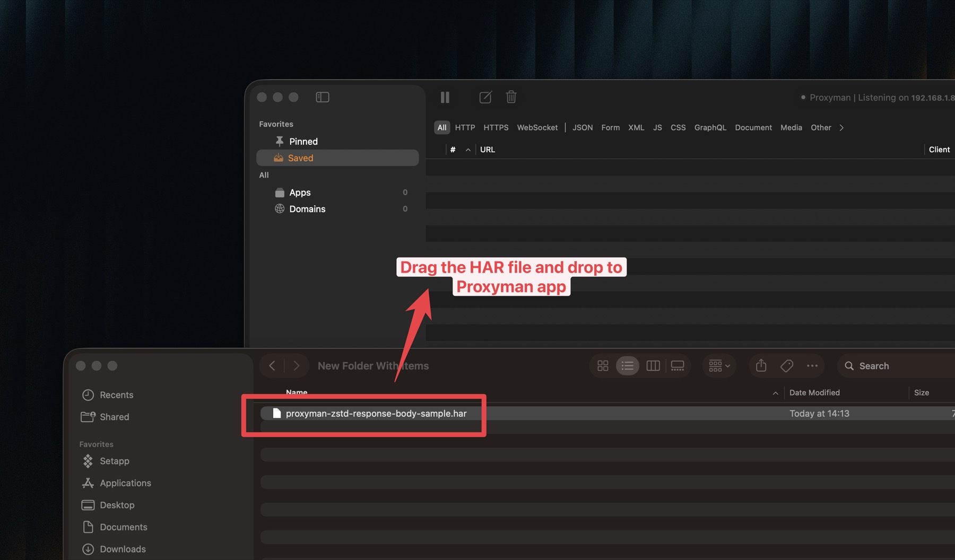This screenshot has width=955, height=560.
Task: Sort Finder list by Name column
Action: click(x=297, y=392)
